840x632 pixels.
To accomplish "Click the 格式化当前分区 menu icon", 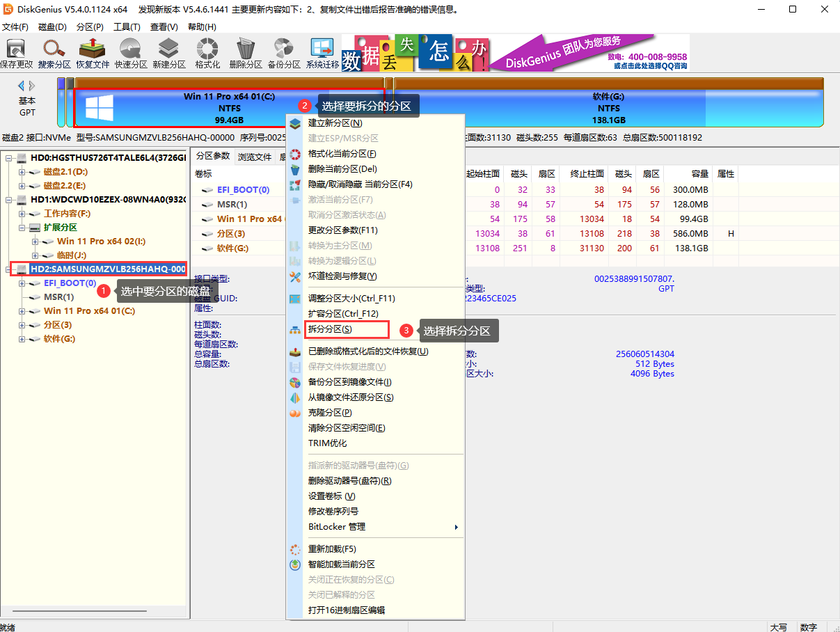I will click(295, 154).
